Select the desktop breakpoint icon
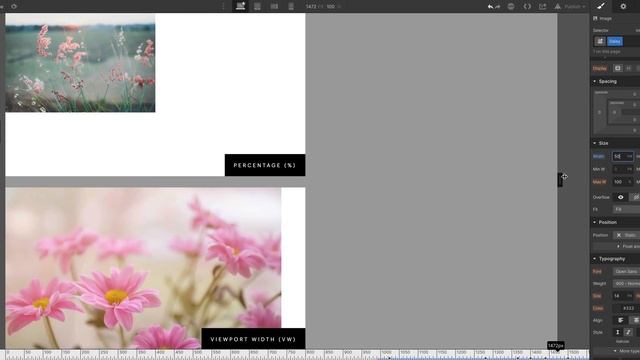640x360 pixels. (x=240, y=6)
